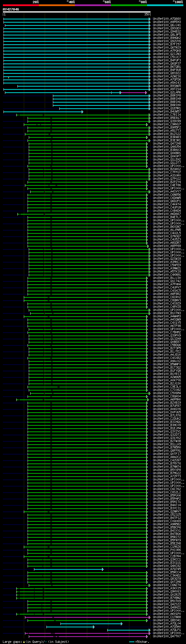Open the UniRef100_A7Q660 hit label

167,19
